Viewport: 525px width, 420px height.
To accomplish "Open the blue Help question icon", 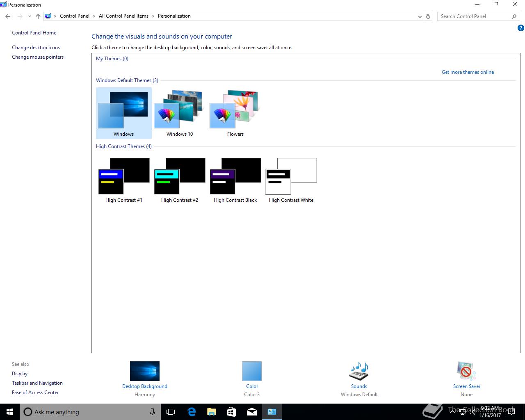I will coord(520,28).
